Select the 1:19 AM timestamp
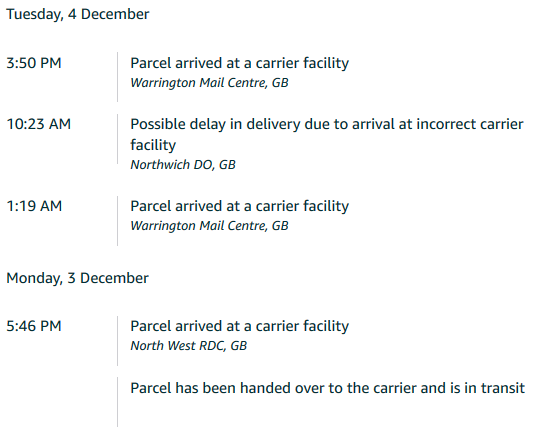 pos(34,206)
